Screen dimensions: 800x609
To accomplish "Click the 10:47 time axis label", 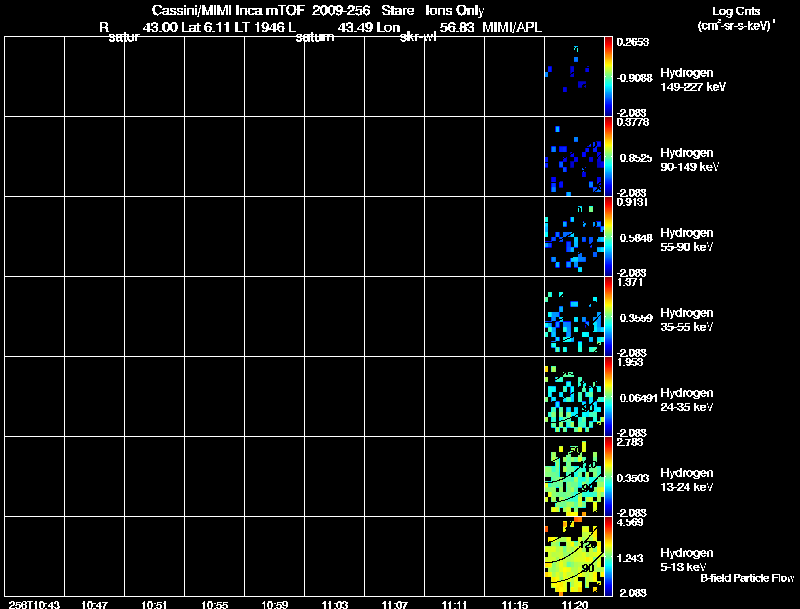I will [94, 604].
